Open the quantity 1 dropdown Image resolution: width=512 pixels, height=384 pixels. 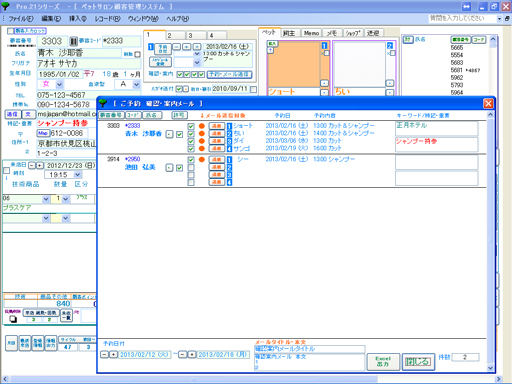pos(65,199)
